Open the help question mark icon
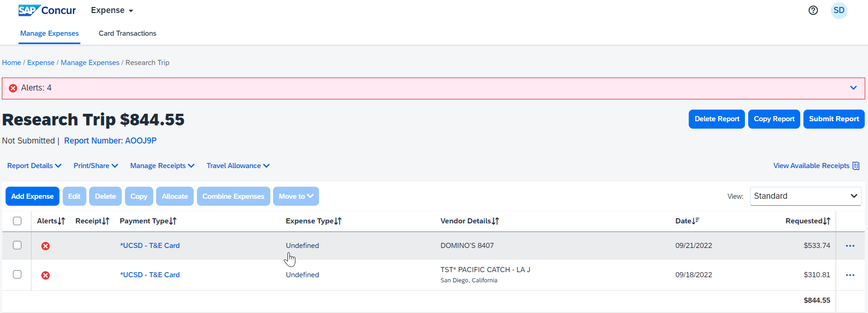 coord(813,10)
